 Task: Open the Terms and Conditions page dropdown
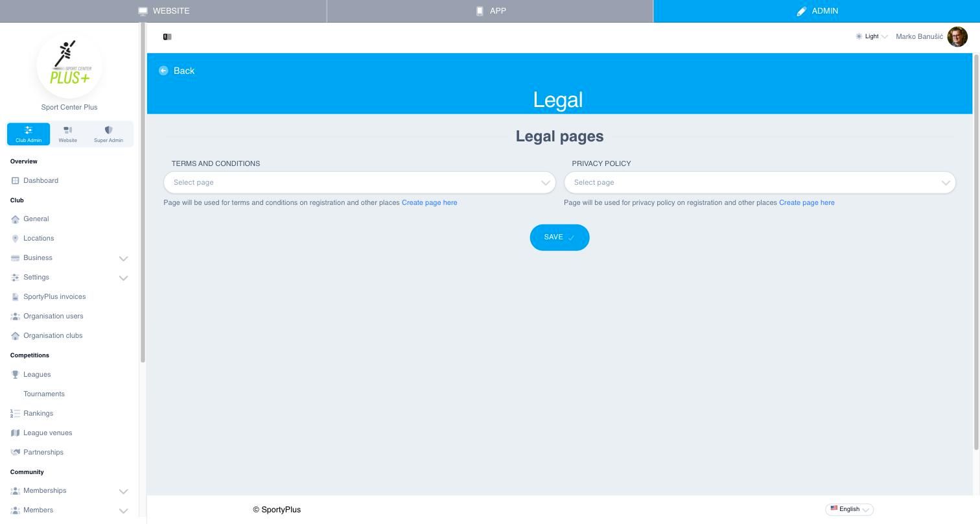[x=360, y=182]
